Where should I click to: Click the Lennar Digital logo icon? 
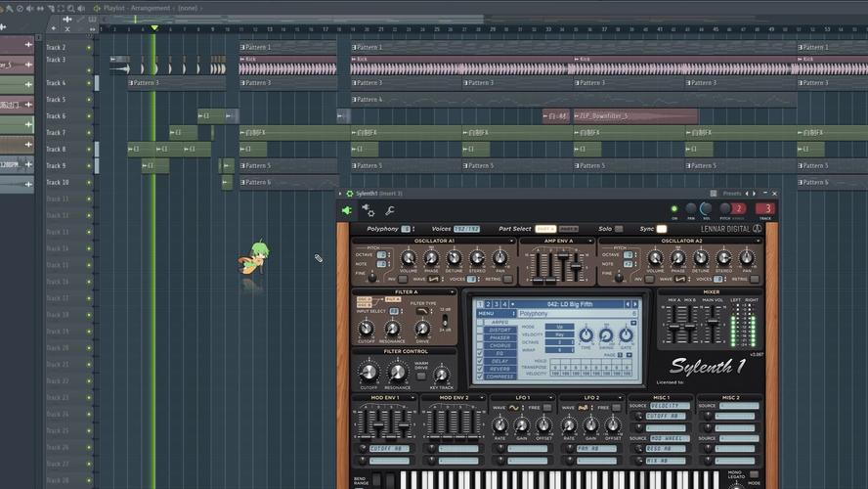(758, 229)
